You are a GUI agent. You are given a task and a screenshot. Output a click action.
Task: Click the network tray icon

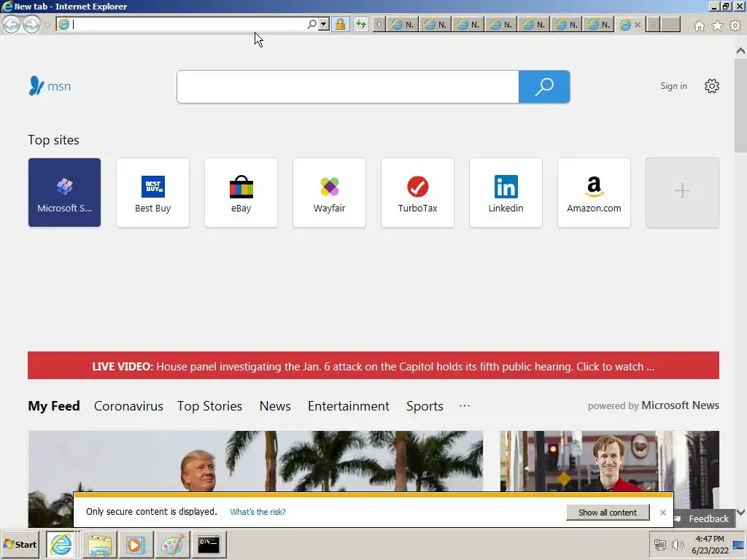(659, 544)
